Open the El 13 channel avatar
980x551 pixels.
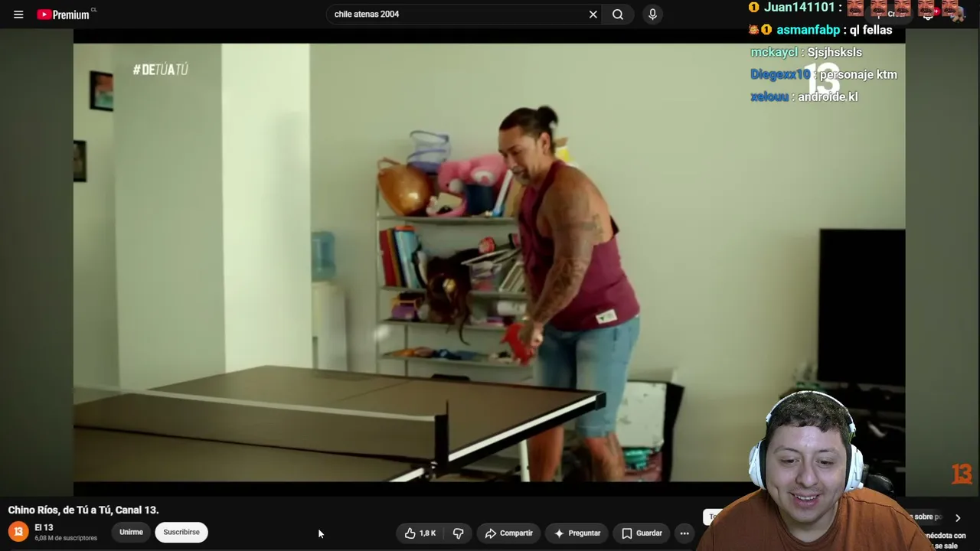[x=18, y=532]
